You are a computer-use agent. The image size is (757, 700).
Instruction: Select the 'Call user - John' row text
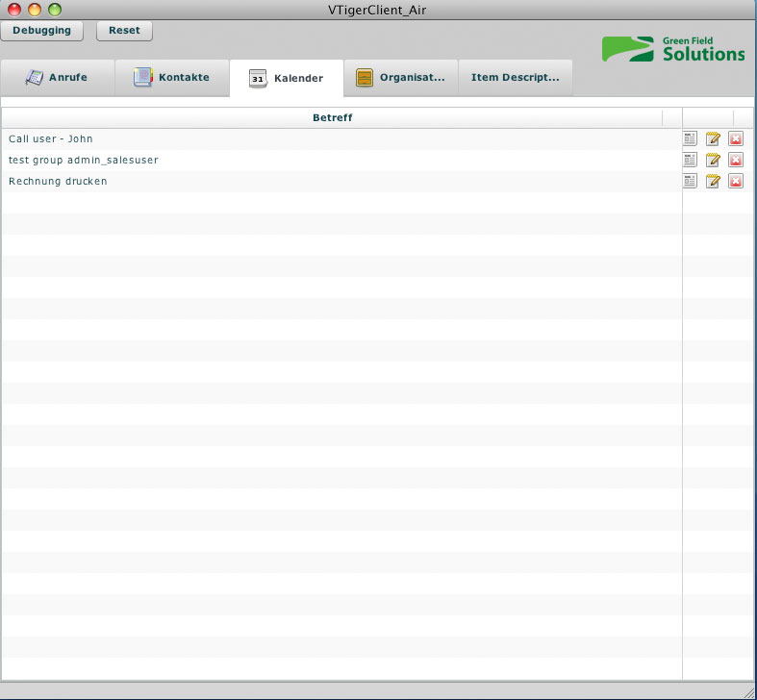[x=51, y=139]
